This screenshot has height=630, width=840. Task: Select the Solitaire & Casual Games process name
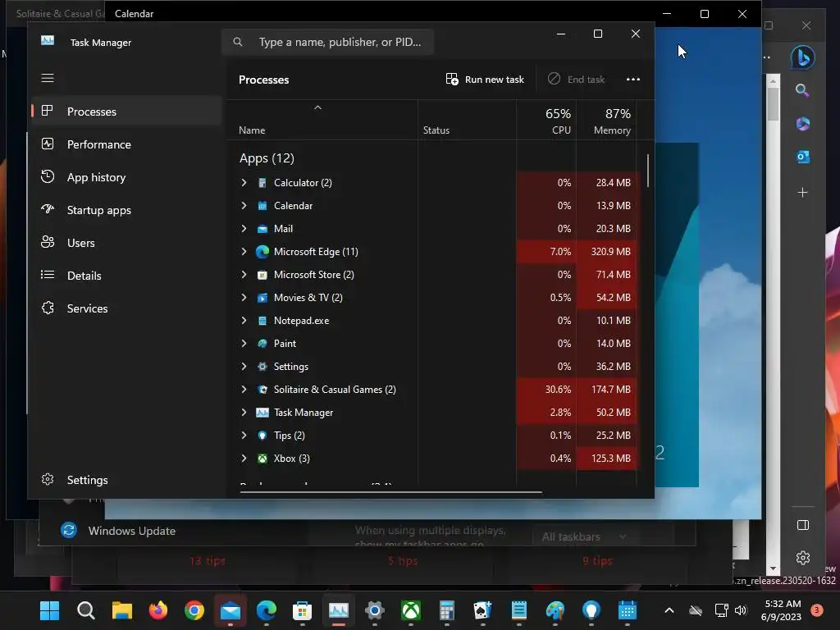(x=335, y=390)
